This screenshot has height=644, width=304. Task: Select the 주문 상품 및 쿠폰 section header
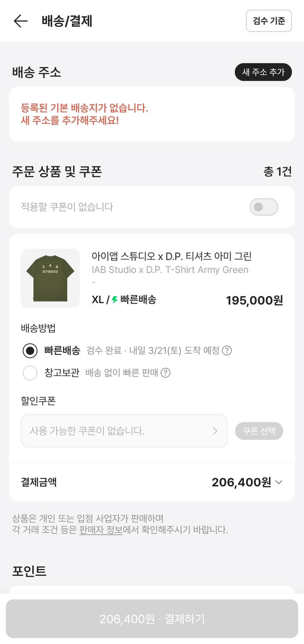57,171
